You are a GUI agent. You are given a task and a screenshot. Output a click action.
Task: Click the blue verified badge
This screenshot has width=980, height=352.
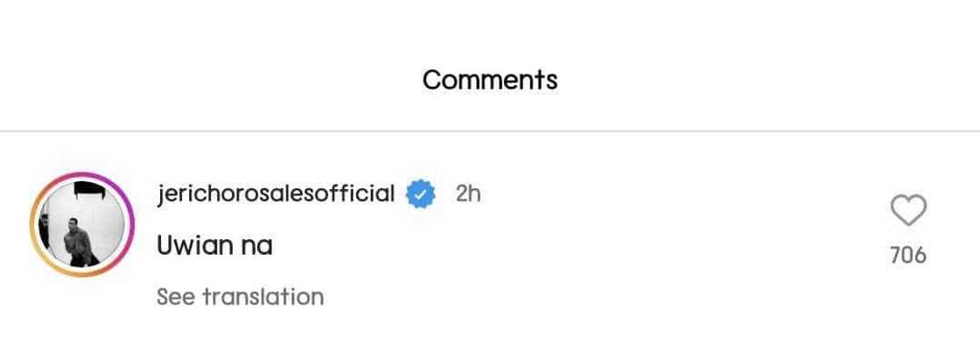(x=420, y=194)
